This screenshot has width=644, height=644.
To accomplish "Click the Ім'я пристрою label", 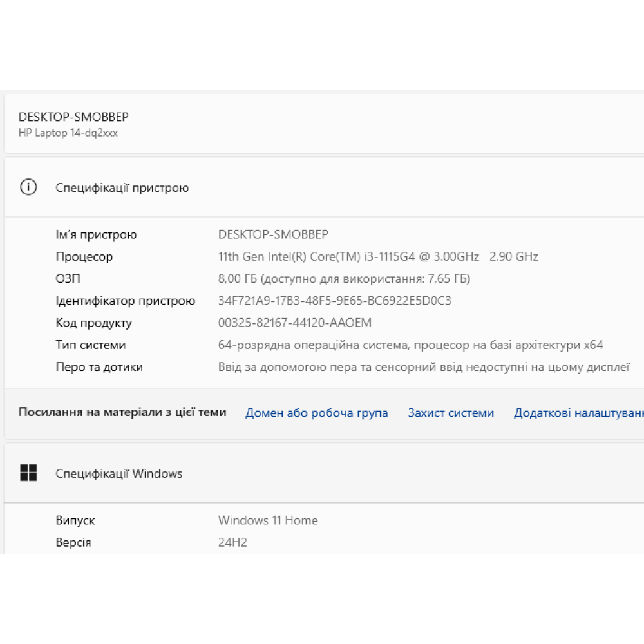I will [x=96, y=234].
